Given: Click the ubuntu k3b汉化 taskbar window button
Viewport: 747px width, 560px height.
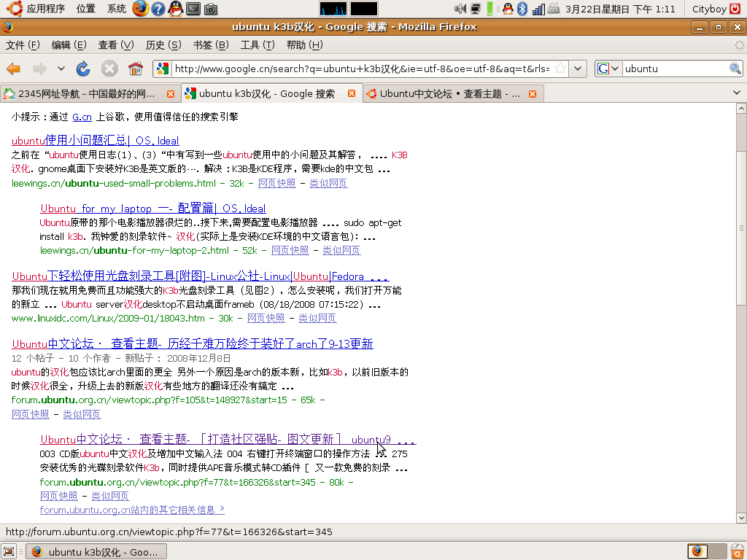Looking at the screenshot, I should 96,552.
